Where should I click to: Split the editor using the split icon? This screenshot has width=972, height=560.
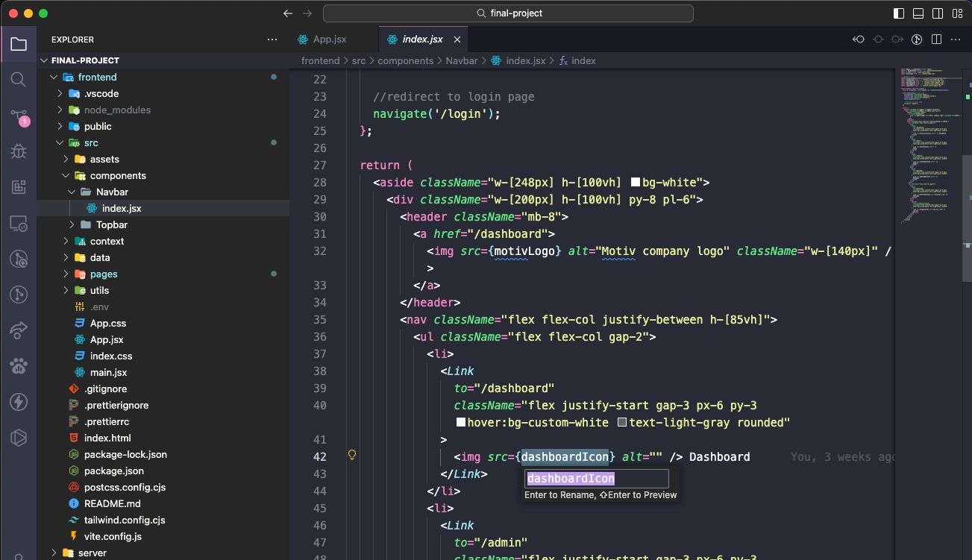point(935,39)
